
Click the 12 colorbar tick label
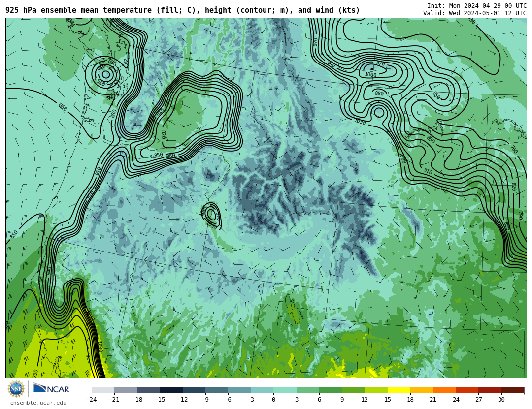365,400
